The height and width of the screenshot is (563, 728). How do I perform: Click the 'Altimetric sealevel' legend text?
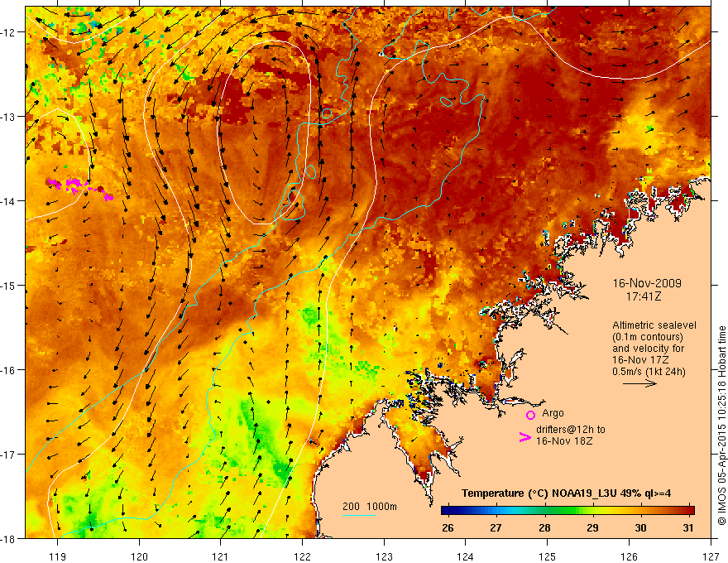click(x=654, y=325)
